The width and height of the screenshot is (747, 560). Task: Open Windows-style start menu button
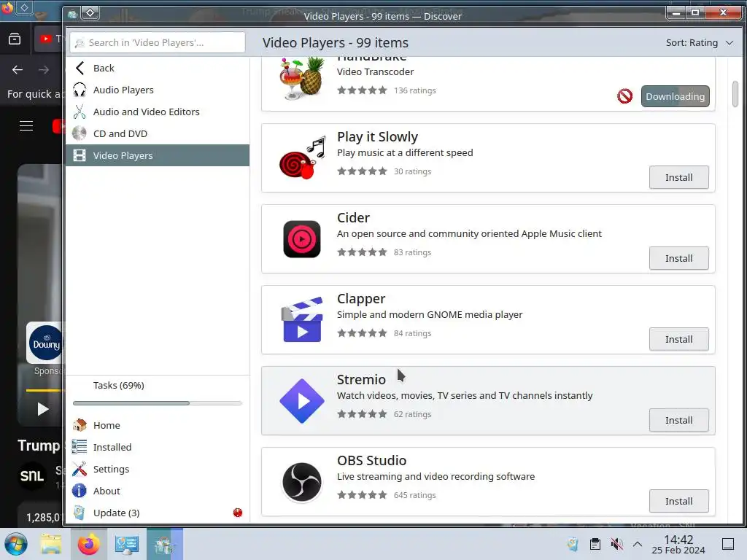pos(16,544)
